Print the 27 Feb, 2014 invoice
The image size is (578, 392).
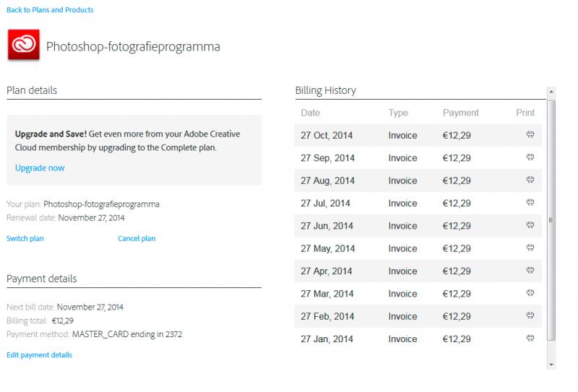[x=530, y=315]
